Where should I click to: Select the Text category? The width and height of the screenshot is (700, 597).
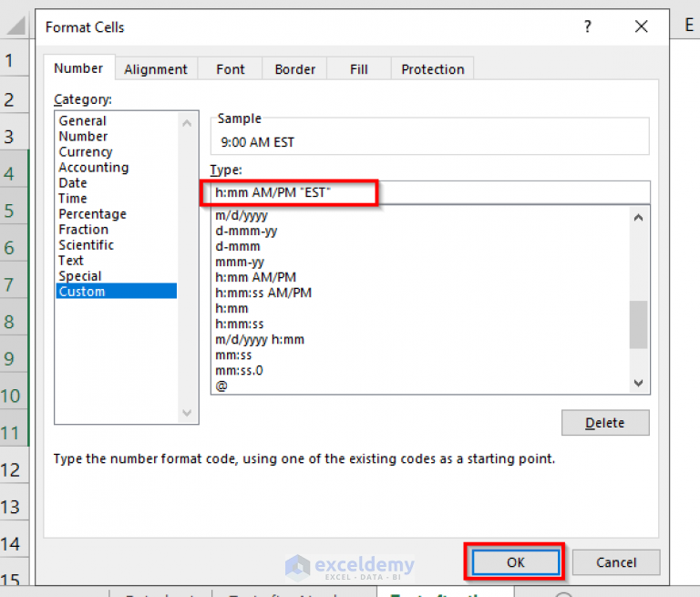[x=117, y=261]
